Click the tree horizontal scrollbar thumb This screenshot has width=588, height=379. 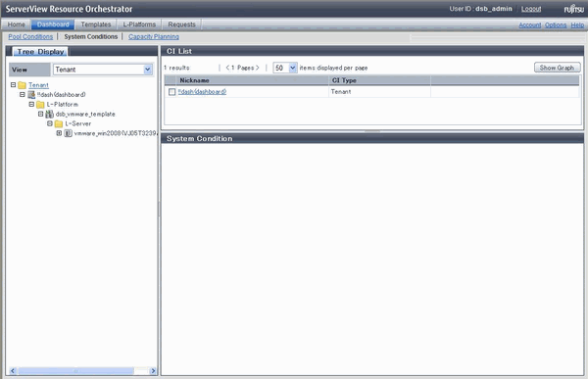click(76, 371)
